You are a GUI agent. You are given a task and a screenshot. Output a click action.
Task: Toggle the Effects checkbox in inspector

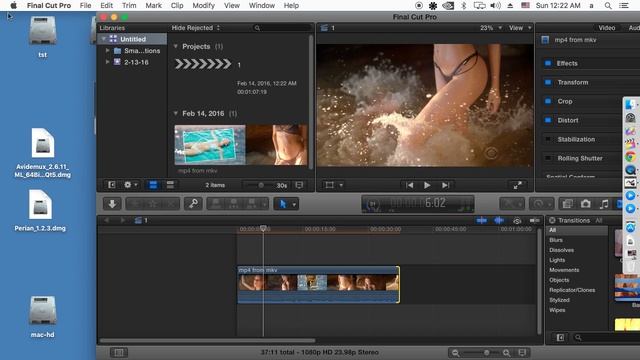click(x=548, y=63)
